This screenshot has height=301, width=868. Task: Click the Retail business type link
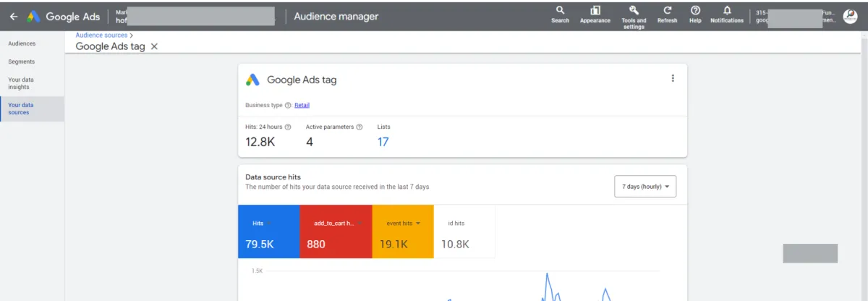click(x=302, y=105)
